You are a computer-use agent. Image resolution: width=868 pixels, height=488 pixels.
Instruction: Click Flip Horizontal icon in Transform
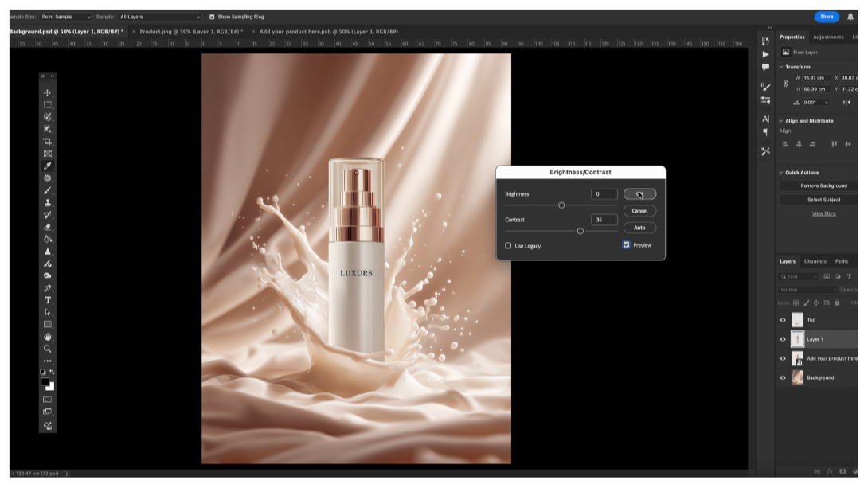pyautogui.click(x=846, y=103)
